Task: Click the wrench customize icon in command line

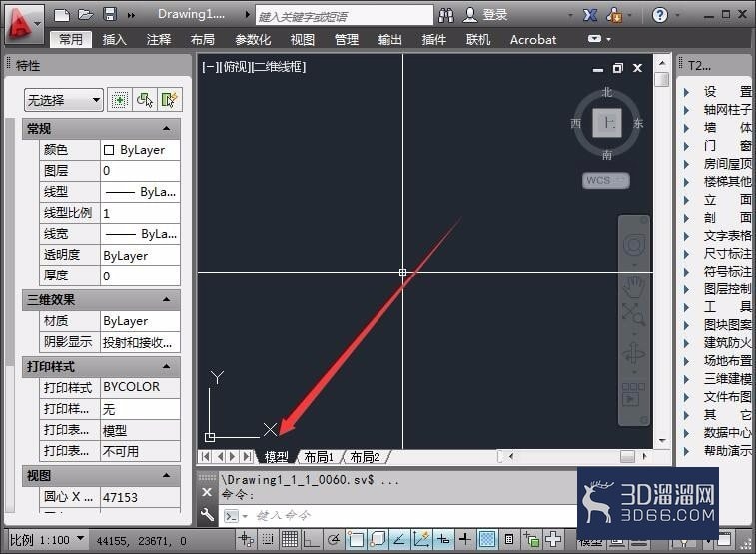Action: click(x=207, y=515)
